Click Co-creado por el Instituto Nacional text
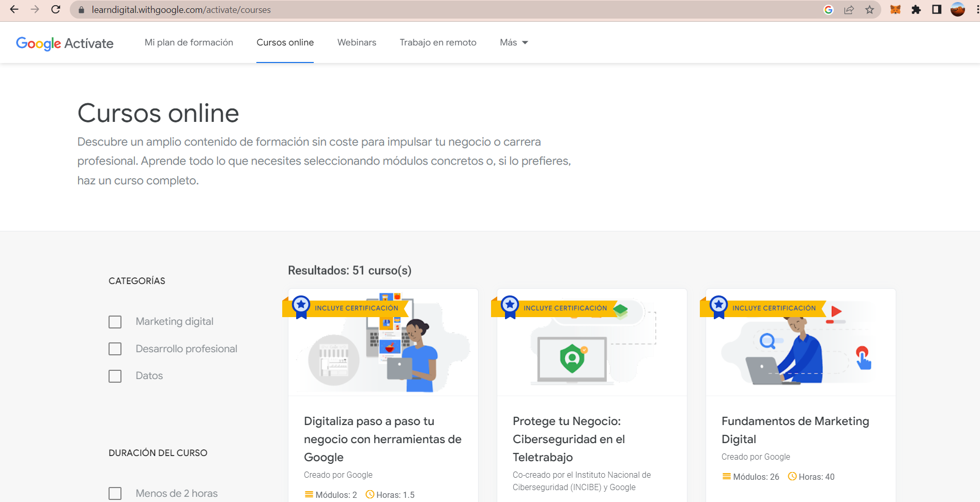The height and width of the screenshot is (502, 980). [581, 481]
